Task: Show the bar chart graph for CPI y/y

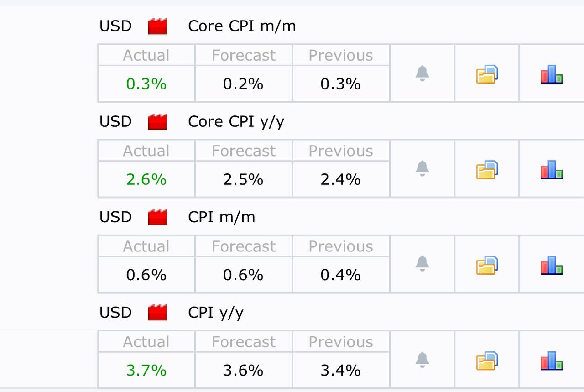Action: [x=552, y=360]
